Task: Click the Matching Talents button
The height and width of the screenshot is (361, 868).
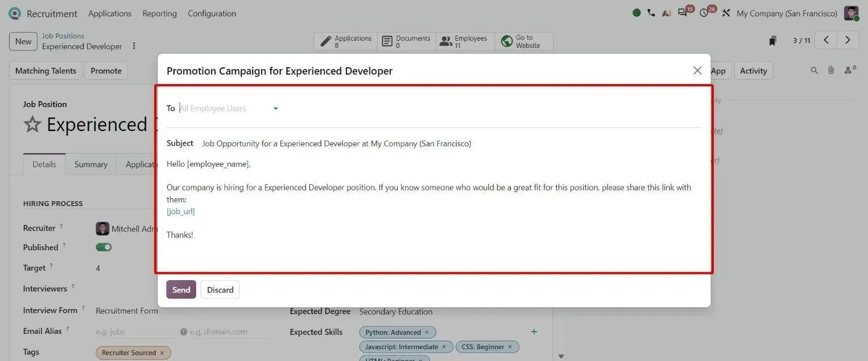Action: point(45,71)
